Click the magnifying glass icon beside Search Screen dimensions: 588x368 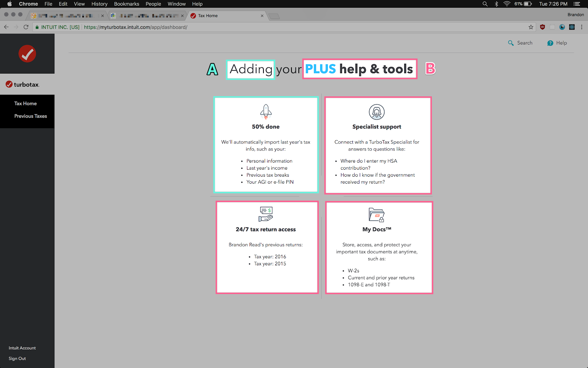(511, 43)
